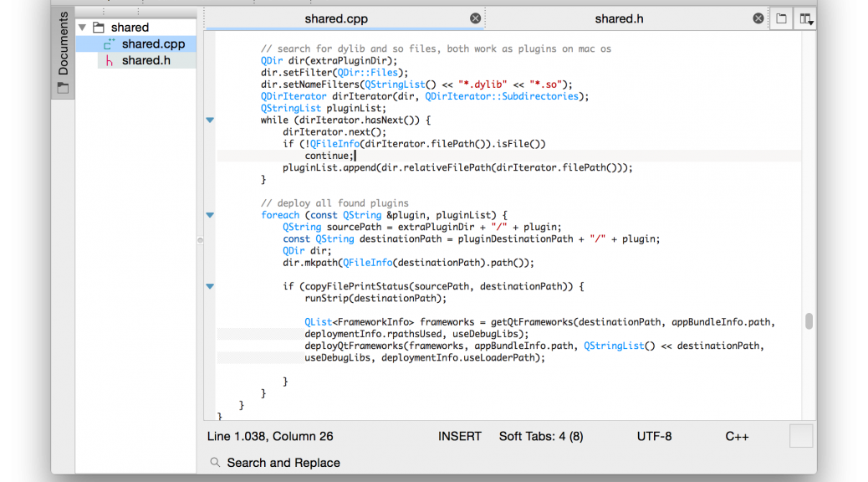Screen dimensions: 868x482
Task: Switch to the shared.h tab
Action: click(x=619, y=18)
